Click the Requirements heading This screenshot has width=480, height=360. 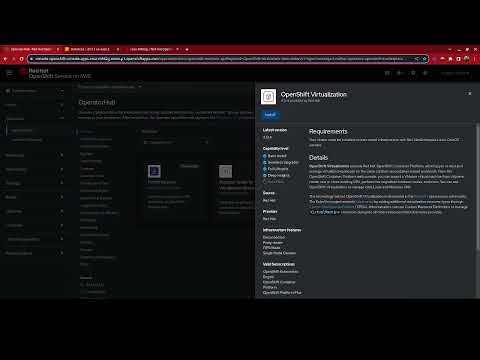pyautogui.click(x=328, y=131)
